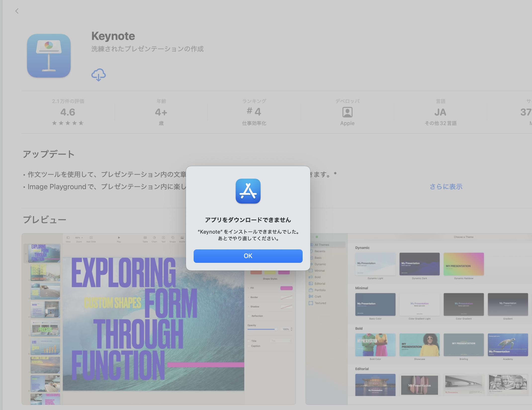Open the Choose a Theme preview screenshot
The width and height of the screenshot is (532, 410).
click(419, 319)
